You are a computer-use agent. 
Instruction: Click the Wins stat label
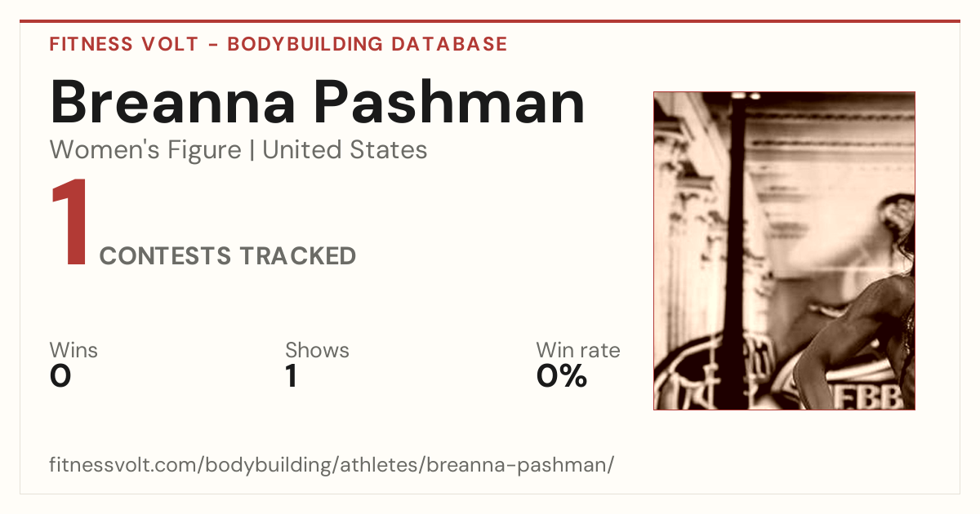pyautogui.click(x=73, y=351)
